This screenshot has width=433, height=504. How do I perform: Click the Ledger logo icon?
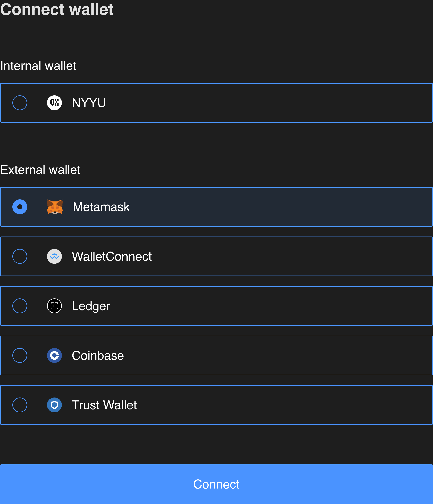54,306
